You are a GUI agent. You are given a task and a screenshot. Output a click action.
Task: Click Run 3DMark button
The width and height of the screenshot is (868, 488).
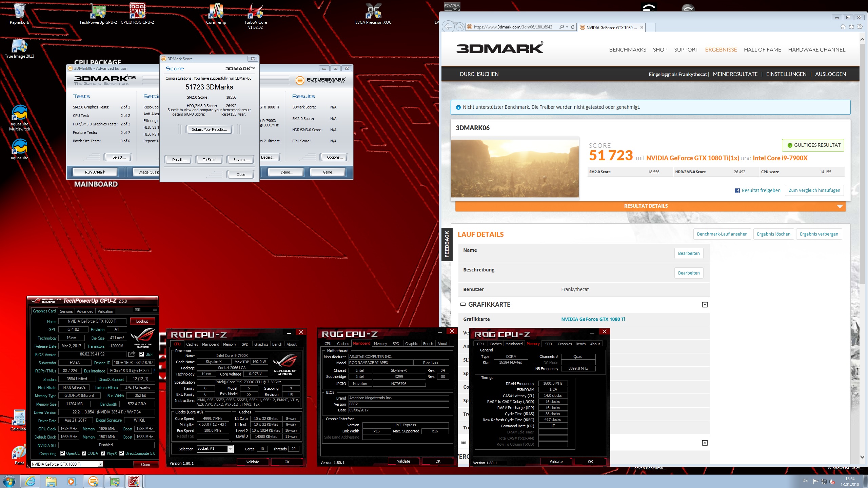(x=95, y=172)
